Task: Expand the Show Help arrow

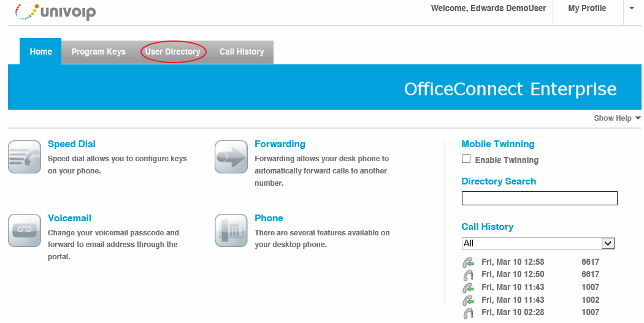Action: point(638,118)
